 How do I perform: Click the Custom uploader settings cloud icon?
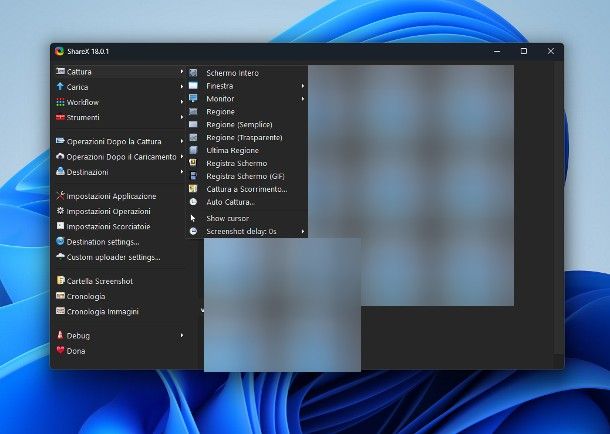click(x=60, y=256)
